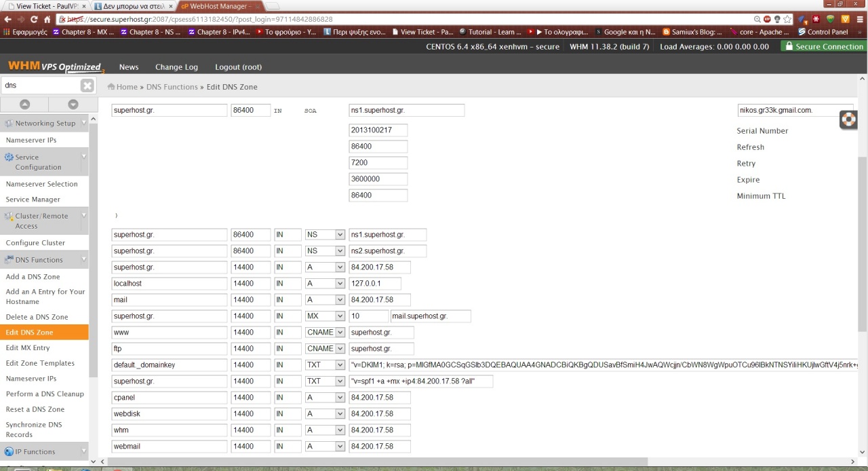Open Add a DNS Zone
Image resolution: width=868 pixels, height=471 pixels.
33,276
